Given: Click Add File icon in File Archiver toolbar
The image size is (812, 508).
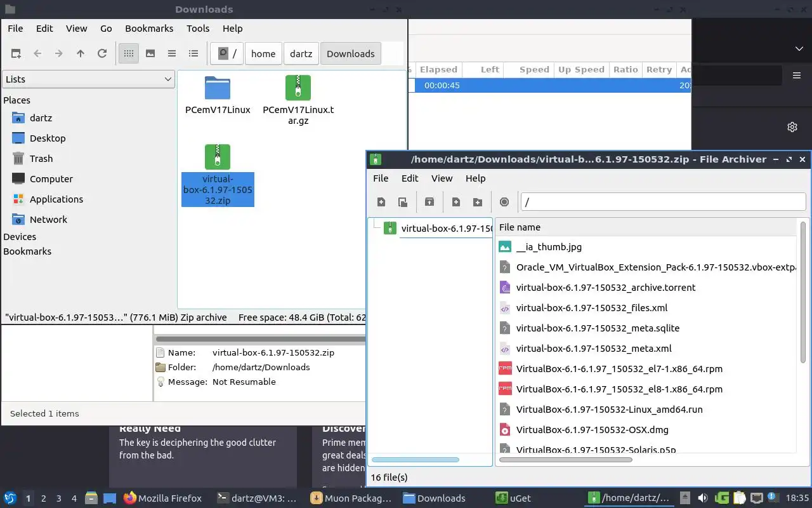Looking at the screenshot, I should tap(456, 202).
